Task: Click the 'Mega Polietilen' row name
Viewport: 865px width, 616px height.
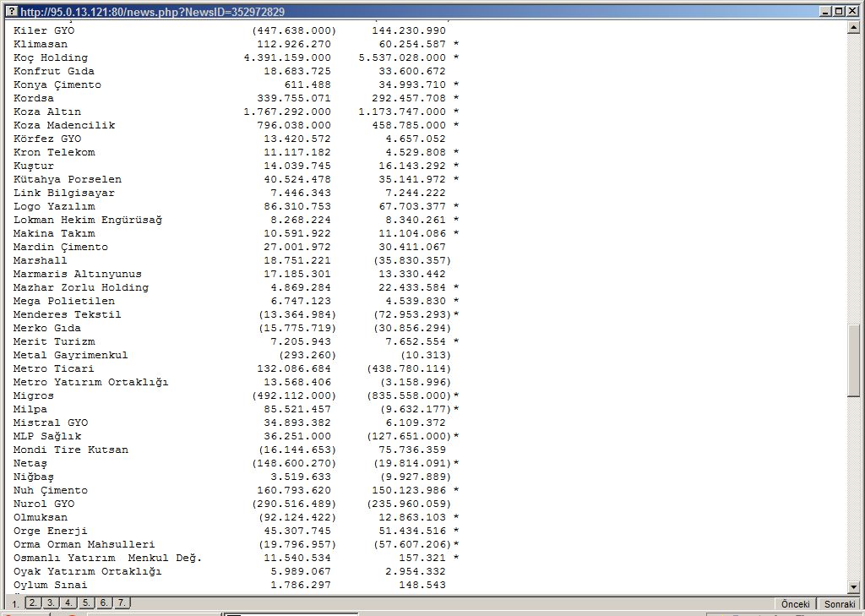Action: click(64, 302)
